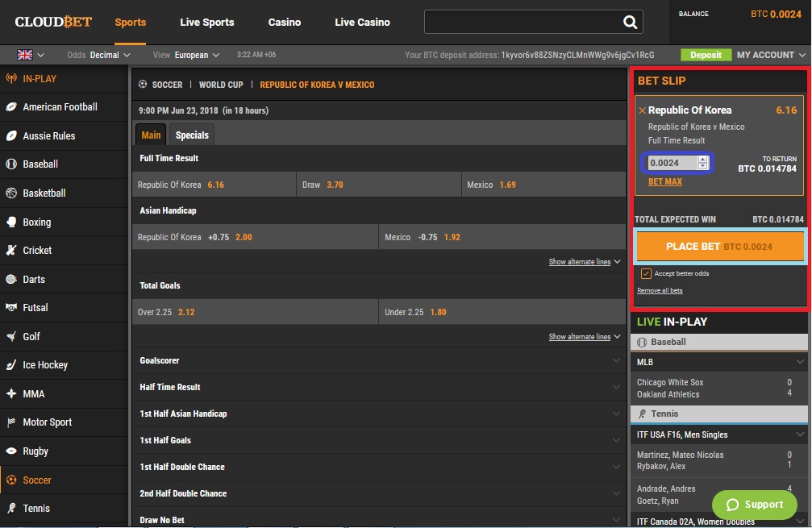This screenshot has height=528, width=812.
Task: Open Martinez vs Rybakov live match
Action: pos(719,461)
